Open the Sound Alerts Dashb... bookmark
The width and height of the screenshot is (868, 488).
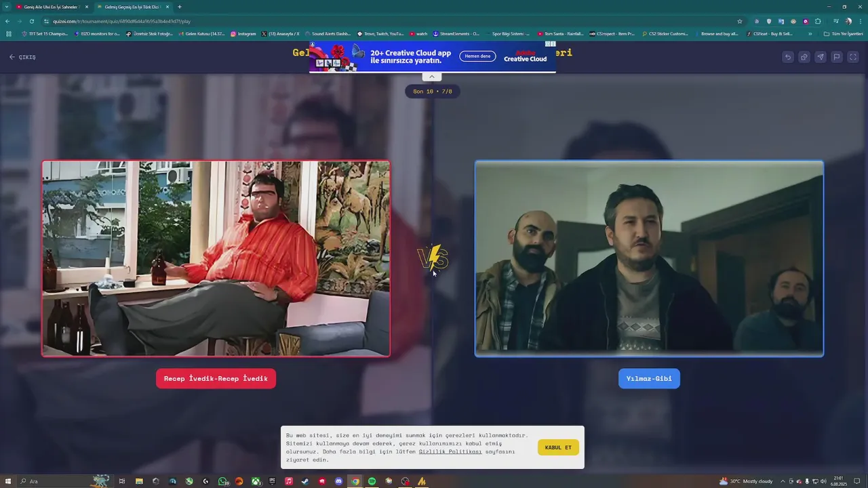pos(328,34)
